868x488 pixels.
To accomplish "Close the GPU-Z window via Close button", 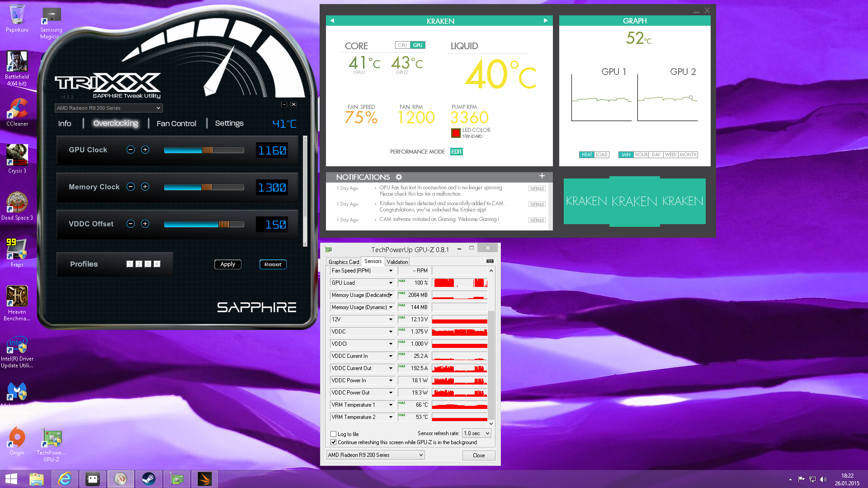I will point(479,455).
